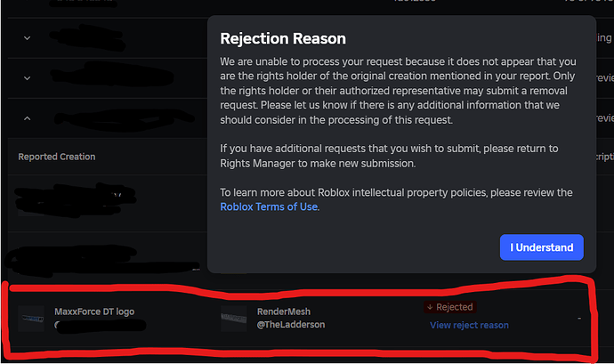Click the paragraph starting 'We are unable to process'
This screenshot has height=364, width=614.
tap(400, 90)
